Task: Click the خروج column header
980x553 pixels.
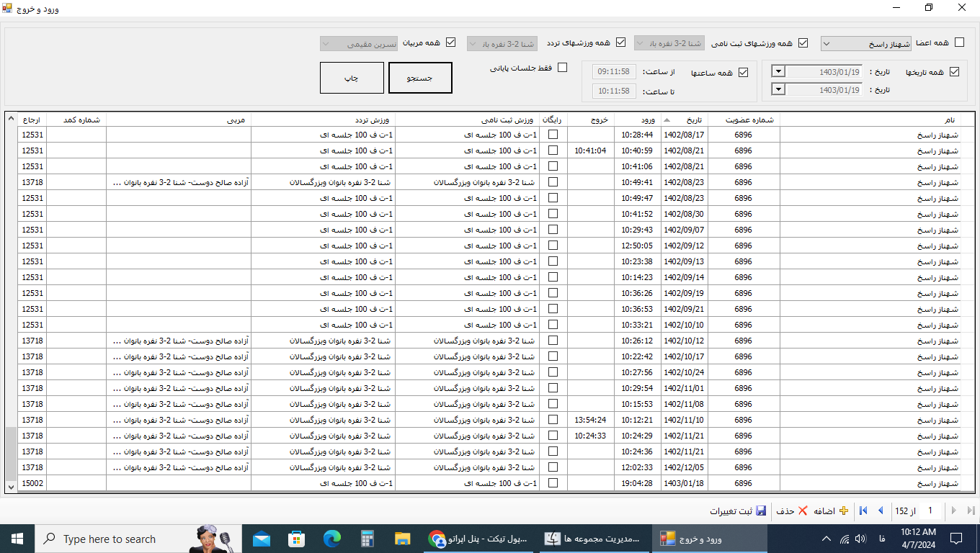Action: [591, 120]
